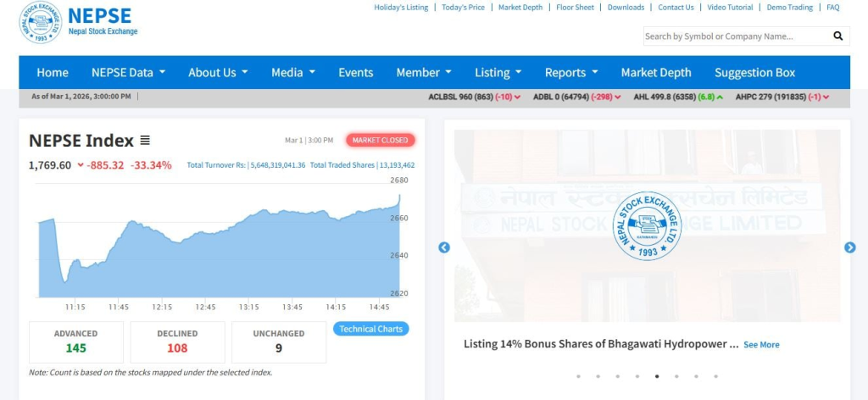
Task: Expand the About Us dropdown
Action: tap(218, 73)
